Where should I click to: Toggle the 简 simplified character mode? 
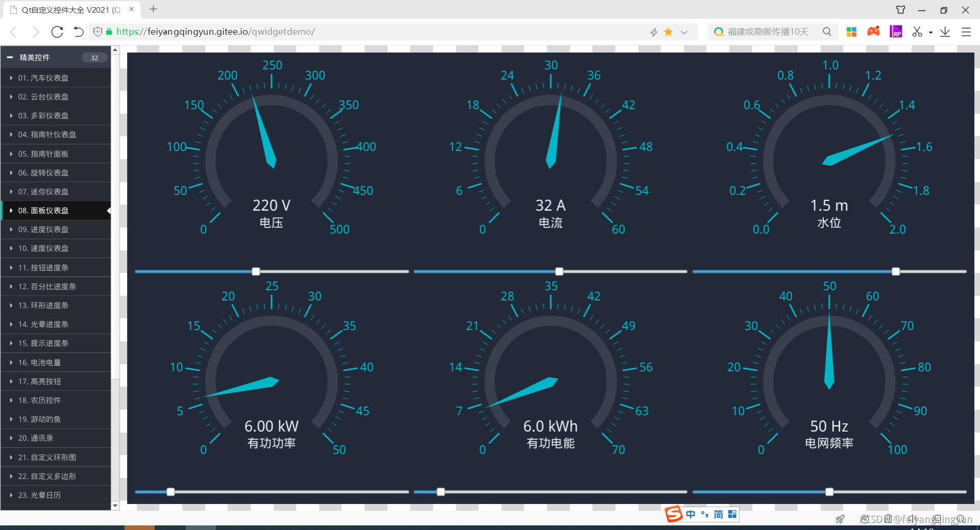(x=718, y=514)
